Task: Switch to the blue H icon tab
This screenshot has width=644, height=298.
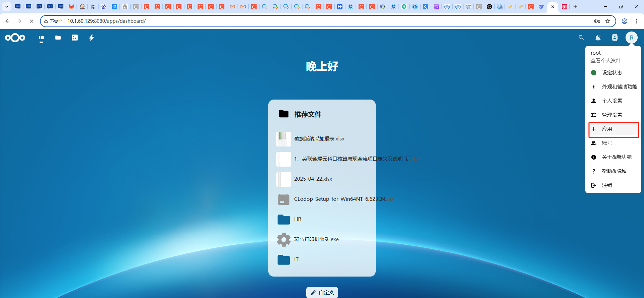Action: click(x=340, y=7)
